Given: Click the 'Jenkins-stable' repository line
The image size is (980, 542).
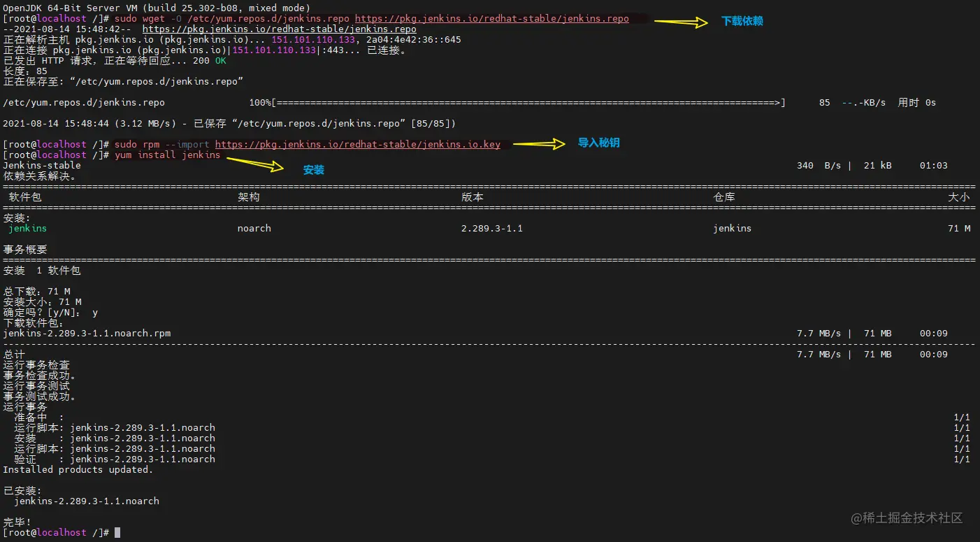Looking at the screenshot, I should (42, 166).
